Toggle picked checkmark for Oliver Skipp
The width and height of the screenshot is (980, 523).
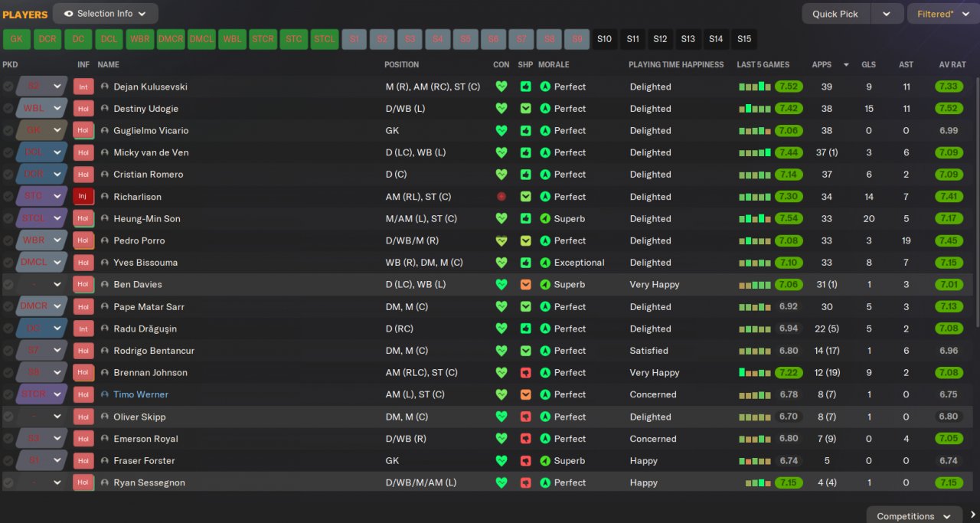(x=8, y=417)
